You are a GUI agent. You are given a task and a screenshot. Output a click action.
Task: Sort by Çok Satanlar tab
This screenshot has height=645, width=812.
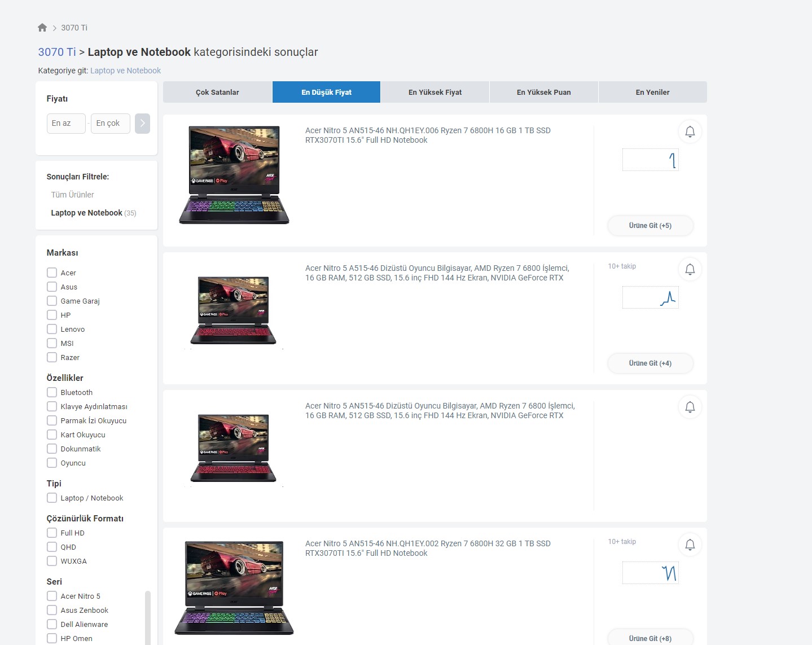click(217, 92)
